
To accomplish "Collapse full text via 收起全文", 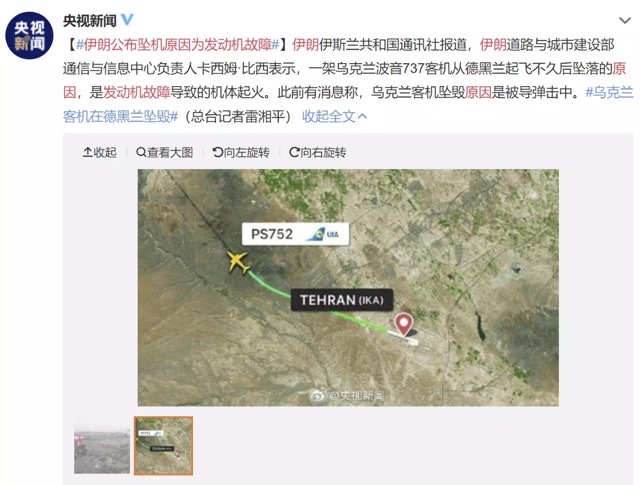I will click(334, 117).
